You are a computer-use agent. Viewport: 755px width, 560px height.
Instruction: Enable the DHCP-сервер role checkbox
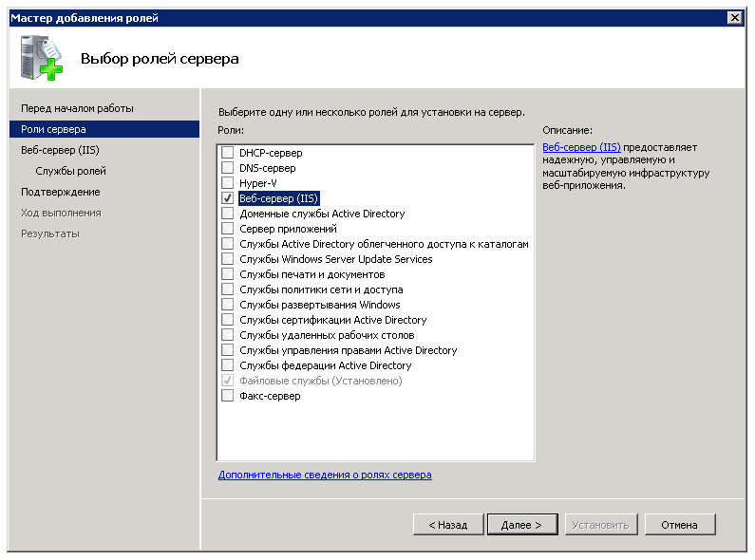[x=227, y=153]
